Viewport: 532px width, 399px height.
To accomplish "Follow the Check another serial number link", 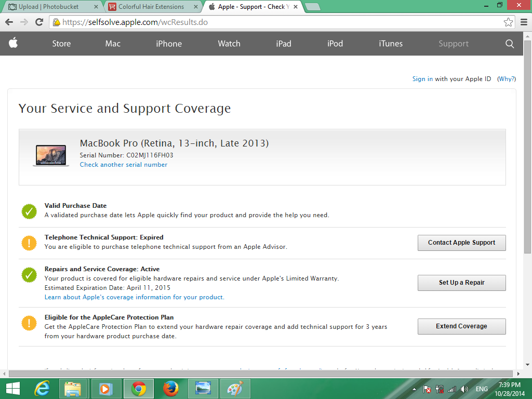I will [x=124, y=165].
